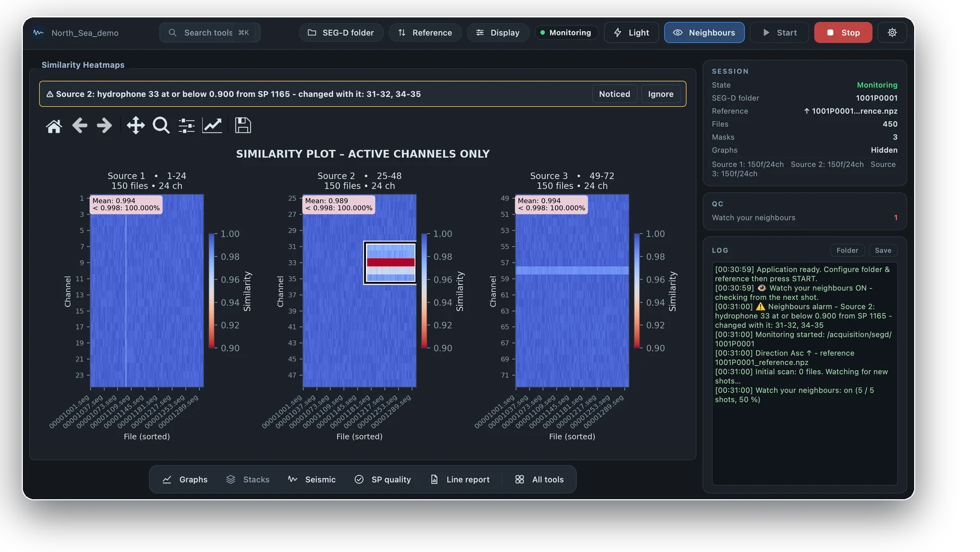
Task: Click the Neighbours alarm log entry
Action: (804, 316)
